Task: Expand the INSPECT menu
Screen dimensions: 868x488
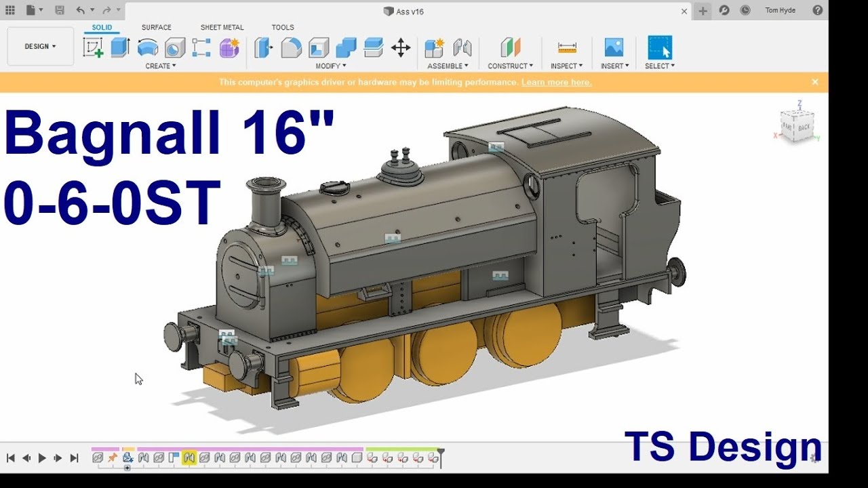Action: pyautogui.click(x=567, y=66)
